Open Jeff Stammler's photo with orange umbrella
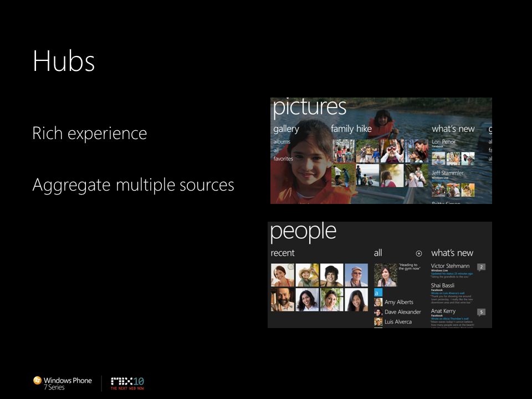This screenshot has height=399, width=532. coord(453,190)
